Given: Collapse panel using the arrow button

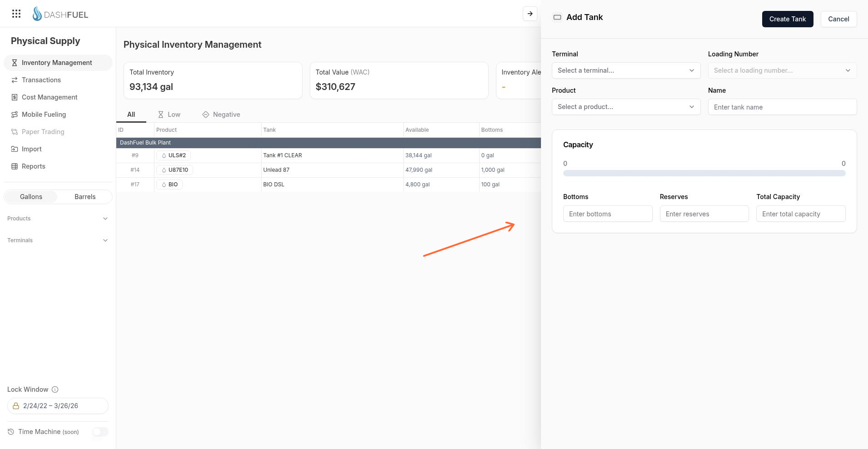Looking at the screenshot, I should [530, 14].
